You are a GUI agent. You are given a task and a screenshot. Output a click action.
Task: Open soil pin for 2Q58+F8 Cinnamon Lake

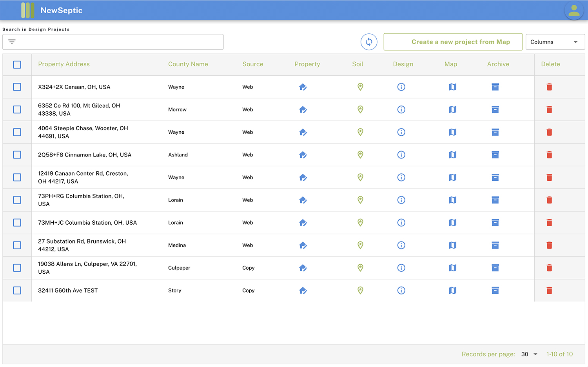point(360,155)
